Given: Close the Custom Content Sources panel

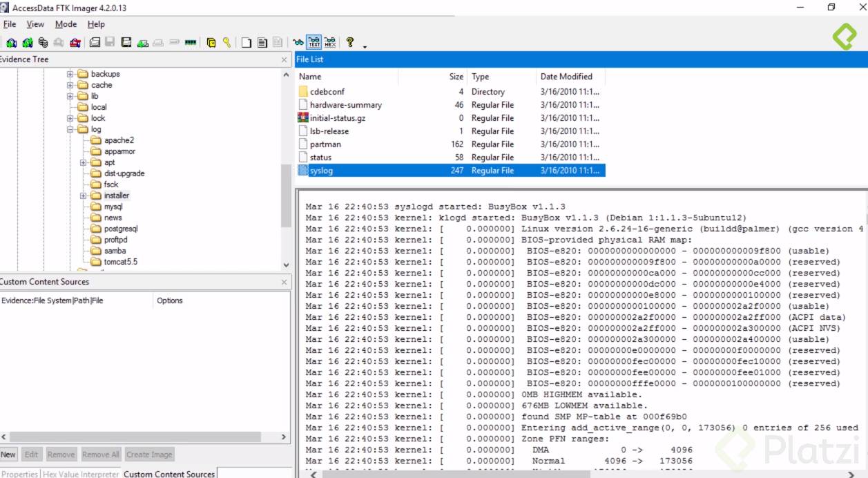Looking at the screenshot, I should click(284, 283).
